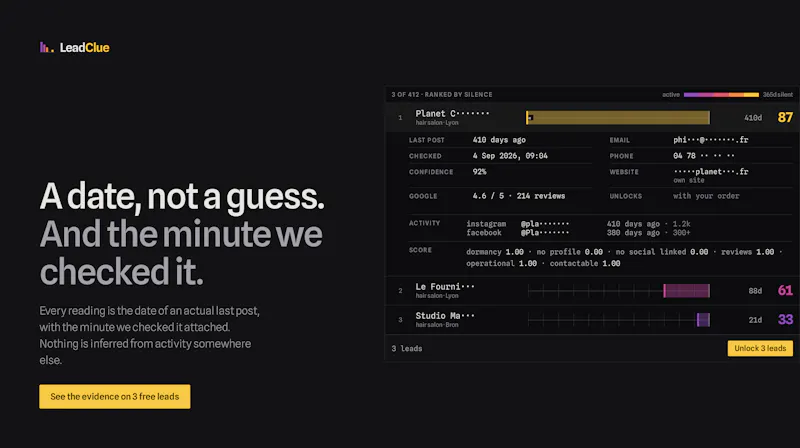This screenshot has width=800, height=448.
Task: Click the 'contactable 1.00' score component
Action: pos(585,263)
